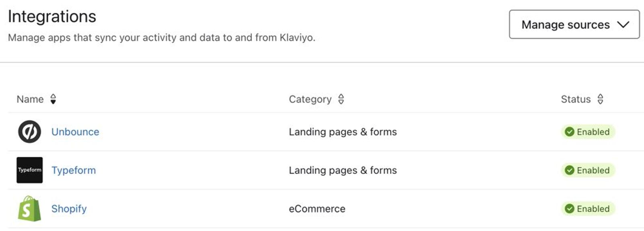Image resolution: width=644 pixels, height=231 pixels.
Task: Open the Typeform integration link
Action: pos(74,170)
